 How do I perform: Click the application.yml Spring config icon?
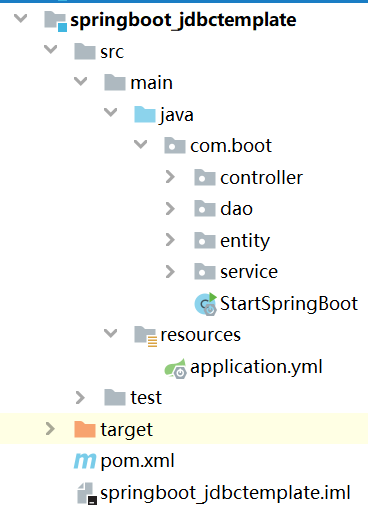(x=175, y=368)
